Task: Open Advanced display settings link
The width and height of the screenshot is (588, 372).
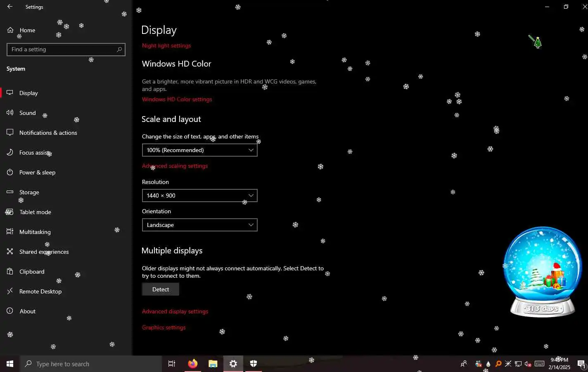Action: (x=175, y=311)
